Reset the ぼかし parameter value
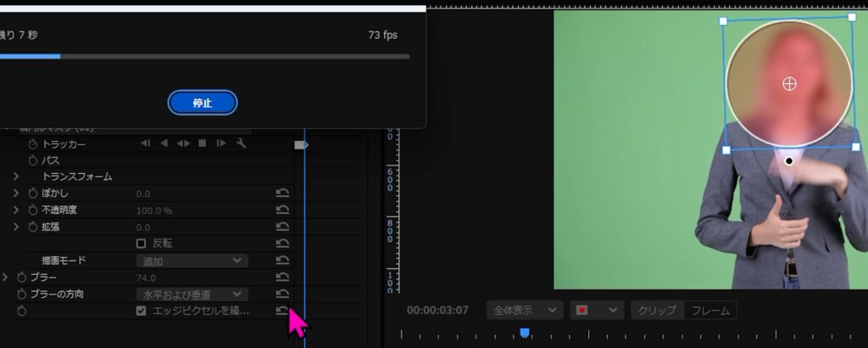 coord(282,194)
